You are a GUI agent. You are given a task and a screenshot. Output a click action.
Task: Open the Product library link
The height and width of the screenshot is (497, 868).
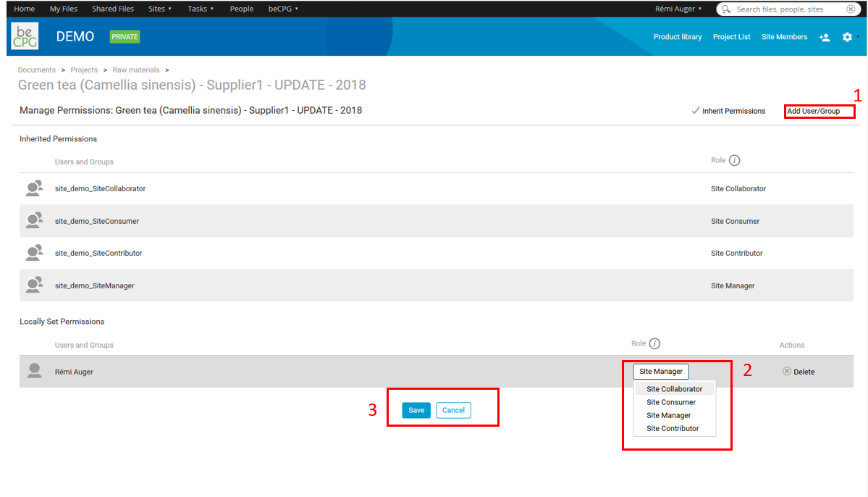[x=678, y=37]
